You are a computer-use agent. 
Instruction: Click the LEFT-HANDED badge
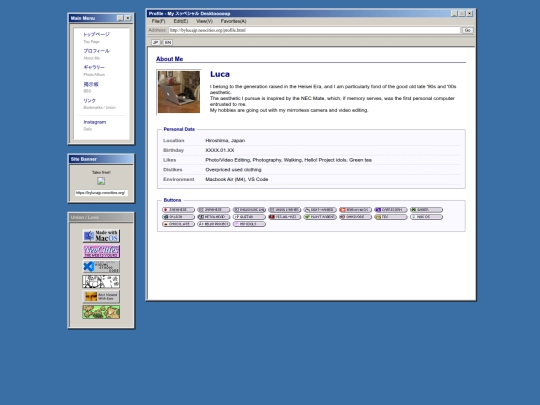coord(320,210)
